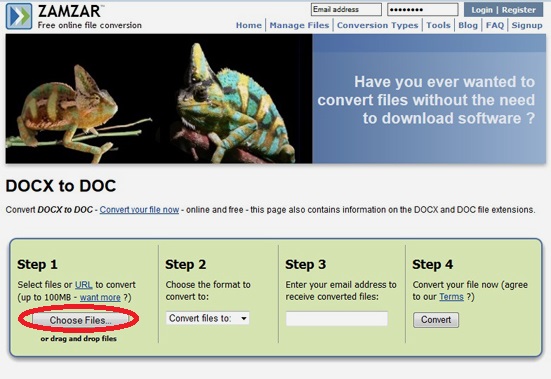Click the 'or drag and drop files' text
Image resolution: width=551 pixels, height=379 pixels.
[x=79, y=339]
